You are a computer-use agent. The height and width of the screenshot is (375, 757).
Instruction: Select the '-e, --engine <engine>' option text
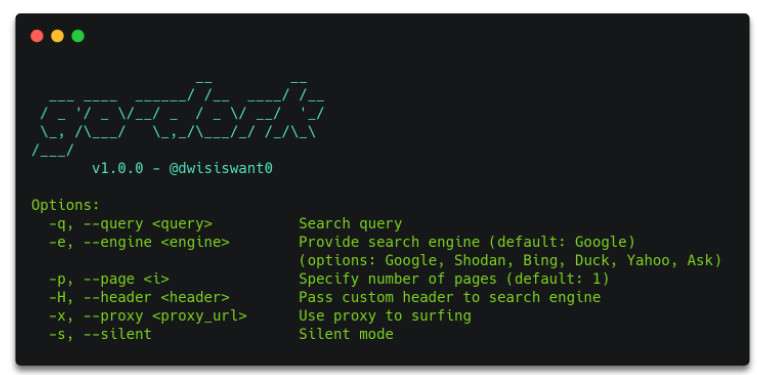(139, 242)
